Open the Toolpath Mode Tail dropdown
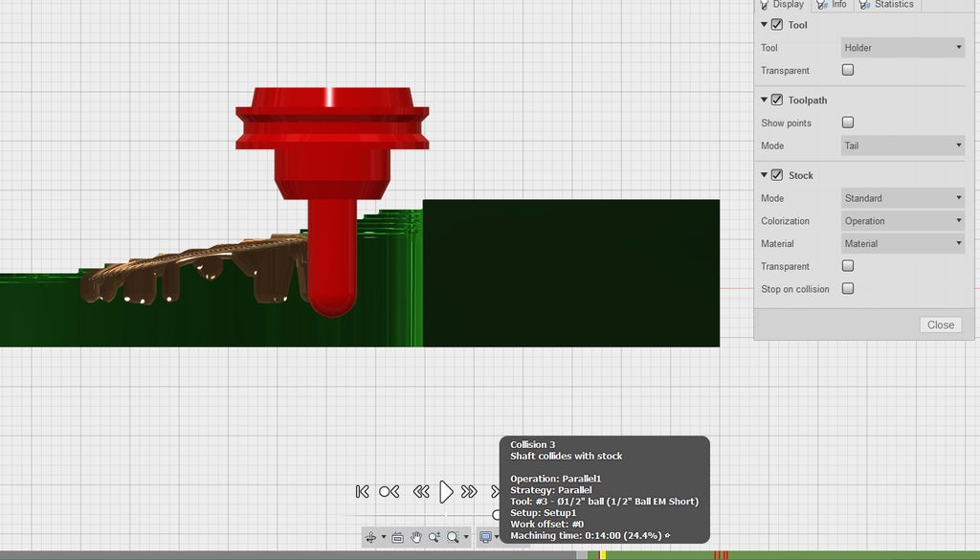The image size is (980, 560). [x=902, y=146]
